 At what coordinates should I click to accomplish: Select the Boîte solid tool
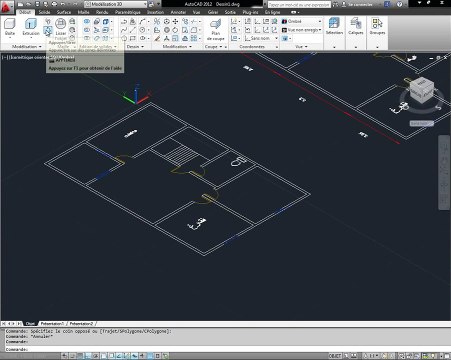click(10, 27)
